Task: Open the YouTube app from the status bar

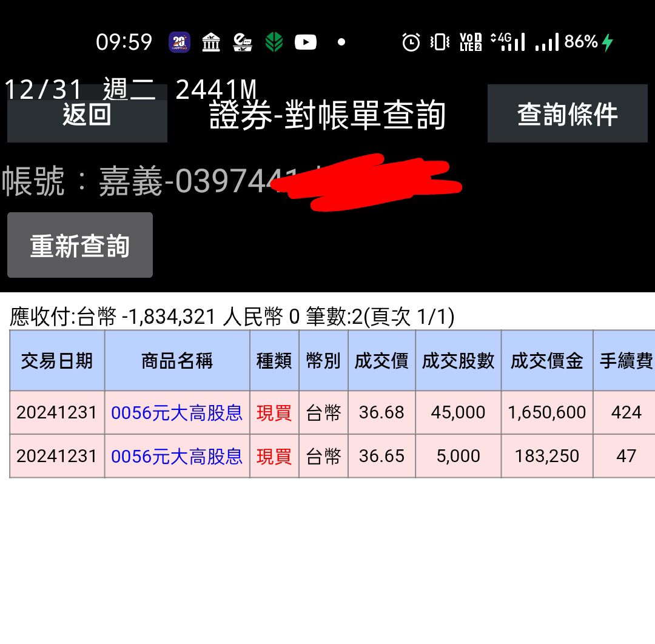Action: tap(306, 42)
